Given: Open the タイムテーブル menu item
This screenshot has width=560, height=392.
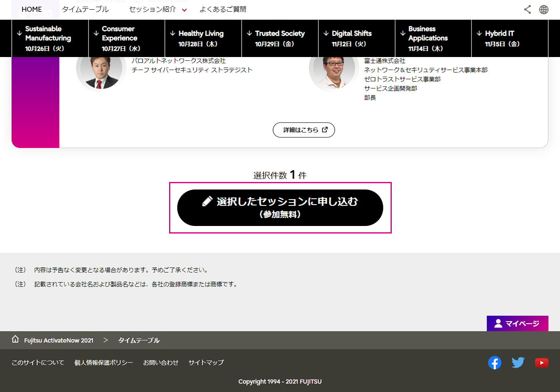Looking at the screenshot, I should point(86,9).
